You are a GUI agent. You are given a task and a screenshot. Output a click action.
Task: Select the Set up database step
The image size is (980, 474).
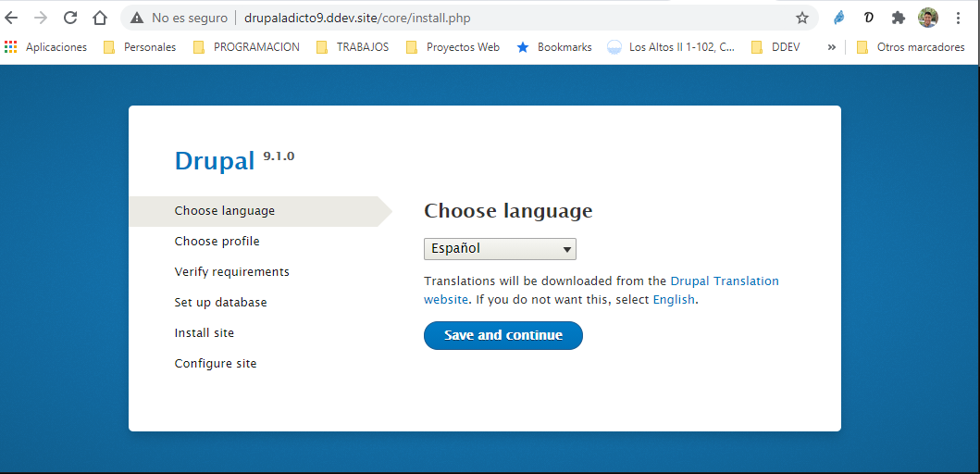(220, 303)
